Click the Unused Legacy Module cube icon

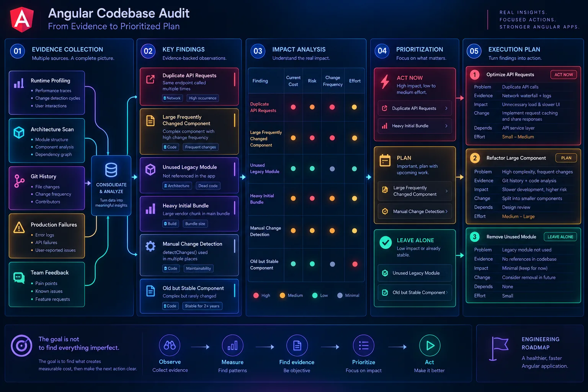[x=150, y=169]
